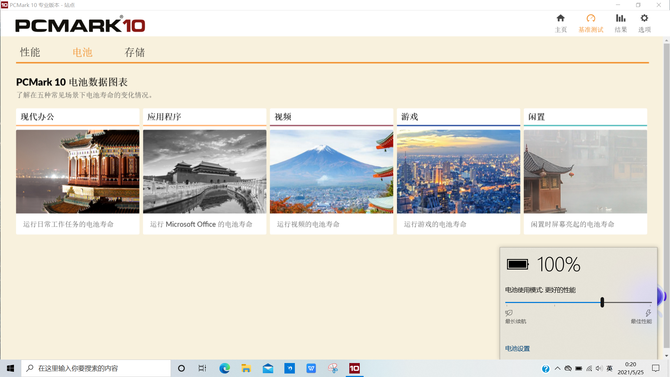The height and width of the screenshot is (377, 670).
Task: Open the pinwheel app on taskbar
Action: [x=333, y=368]
